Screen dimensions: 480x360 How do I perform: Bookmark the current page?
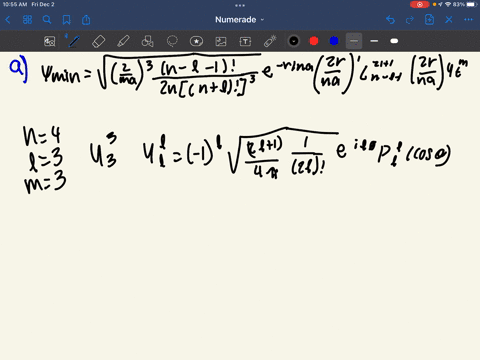click(x=67, y=20)
